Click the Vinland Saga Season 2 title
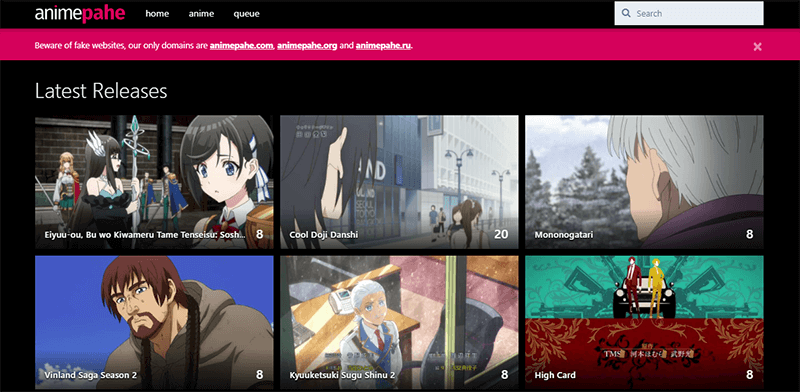Viewport: 800px width, 392px height. click(x=90, y=375)
